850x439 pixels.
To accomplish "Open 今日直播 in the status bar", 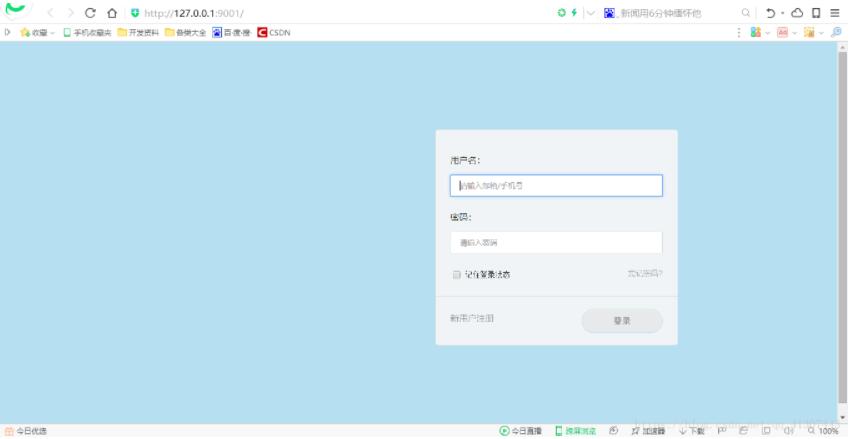I will 521,431.
